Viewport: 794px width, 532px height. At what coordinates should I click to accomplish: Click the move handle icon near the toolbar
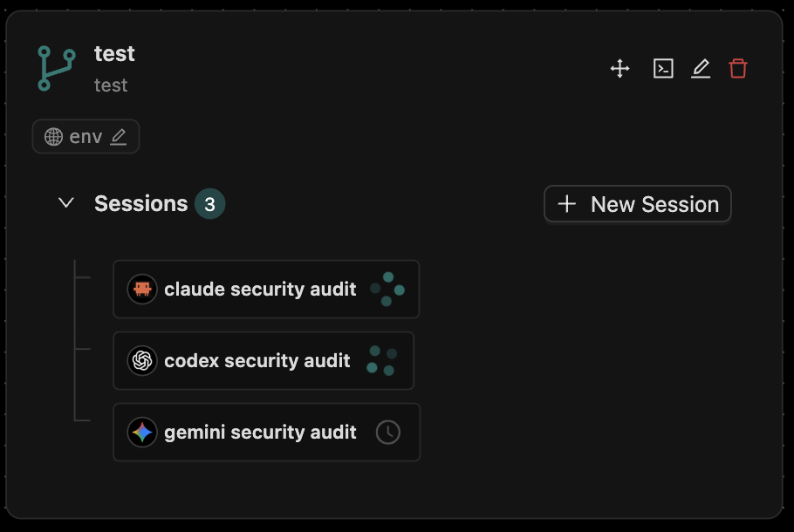tap(619, 68)
